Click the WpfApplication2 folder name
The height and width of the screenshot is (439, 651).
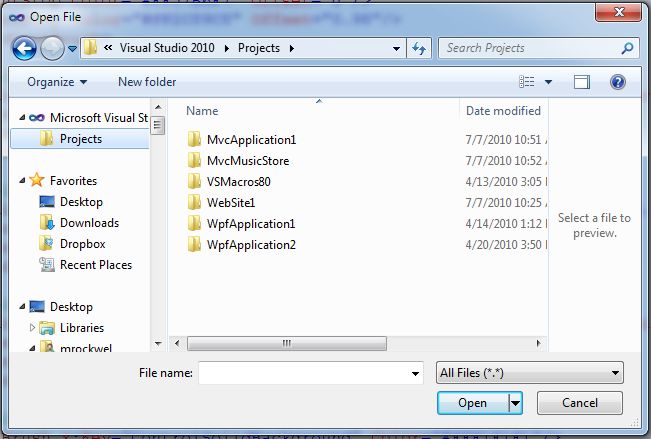[x=252, y=245]
